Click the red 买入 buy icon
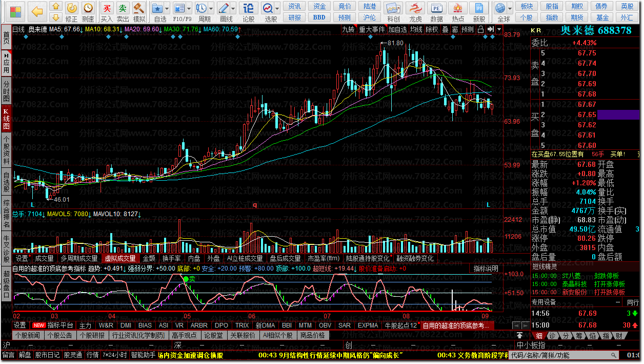The image size is (644, 364). [107, 8]
